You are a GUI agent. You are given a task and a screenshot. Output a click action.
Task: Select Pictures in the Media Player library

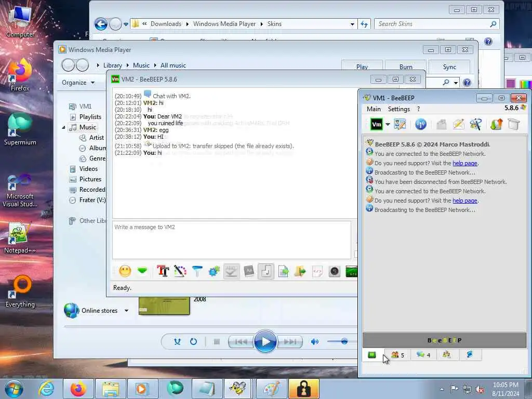pyautogui.click(x=90, y=179)
